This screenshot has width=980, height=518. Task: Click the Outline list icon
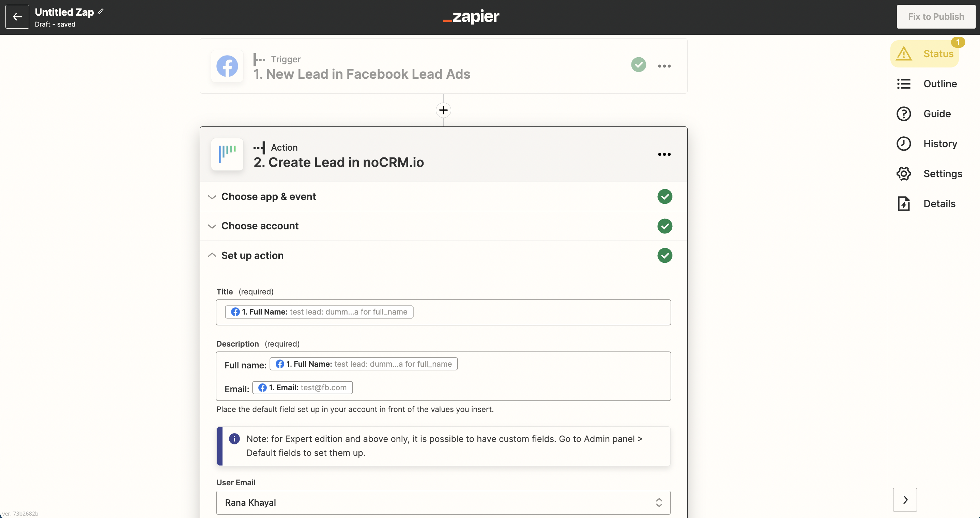coord(904,84)
